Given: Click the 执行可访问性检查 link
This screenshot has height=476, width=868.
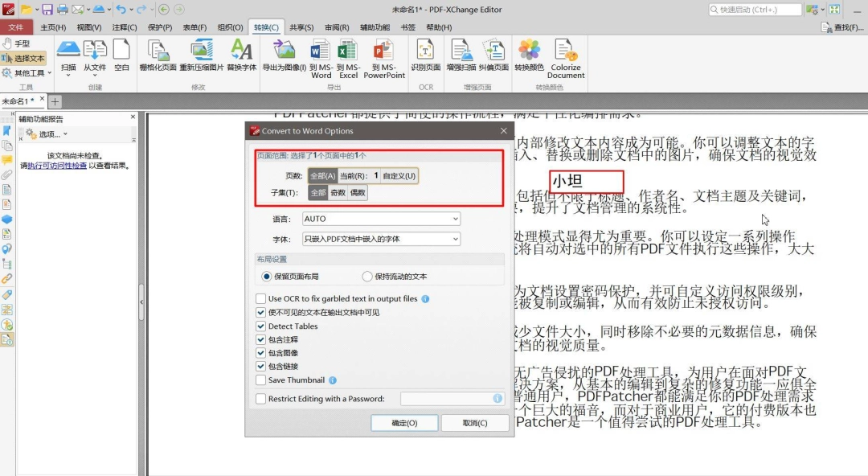Looking at the screenshot, I should coord(57,166).
